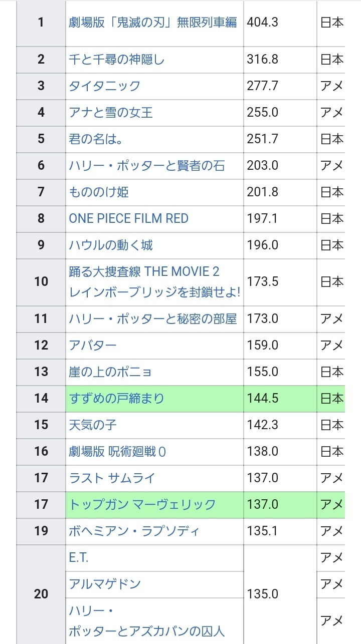
Task: Open the 劇場版 呪術廻戦 0 link
Action: tap(117, 452)
